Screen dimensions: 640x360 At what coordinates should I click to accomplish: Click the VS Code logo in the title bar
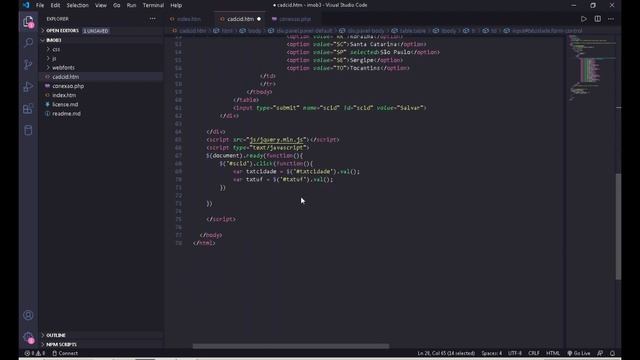26,5
